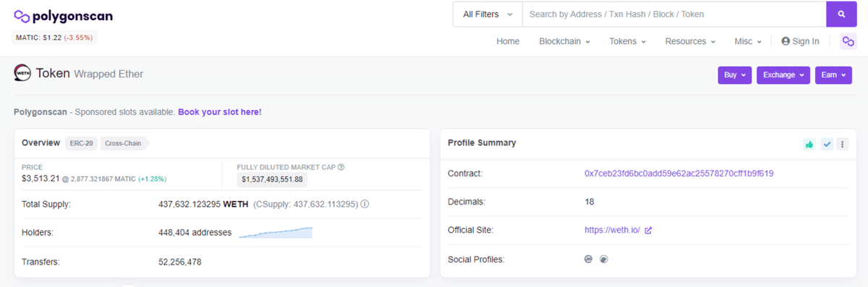Click the CoinGecko social profile icon
Screen dimensions: 868x287
pyautogui.click(x=603, y=259)
